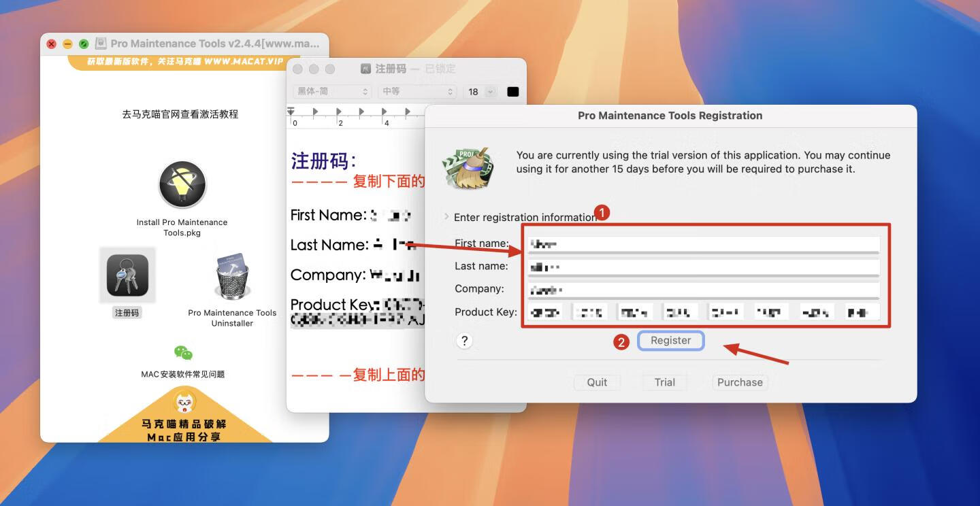Click the 注册码 window title text
The width and height of the screenshot is (980, 506).
pyautogui.click(x=391, y=69)
